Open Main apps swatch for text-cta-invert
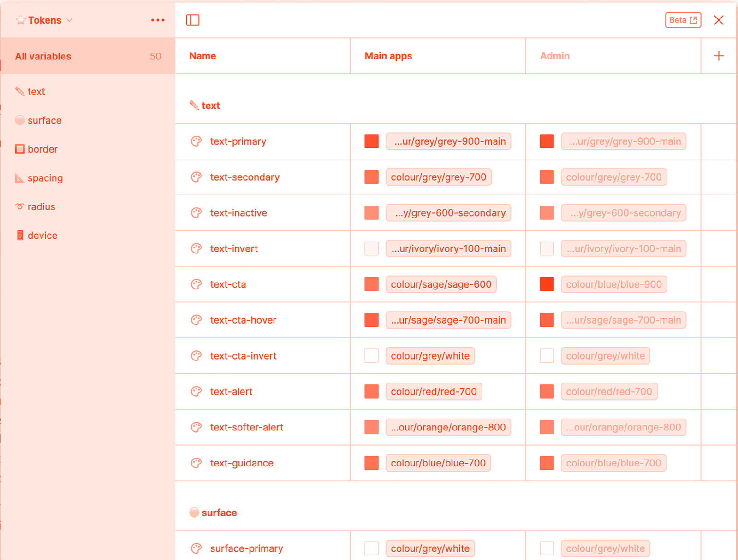Viewport: 738px width, 560px height. point(371,356)
